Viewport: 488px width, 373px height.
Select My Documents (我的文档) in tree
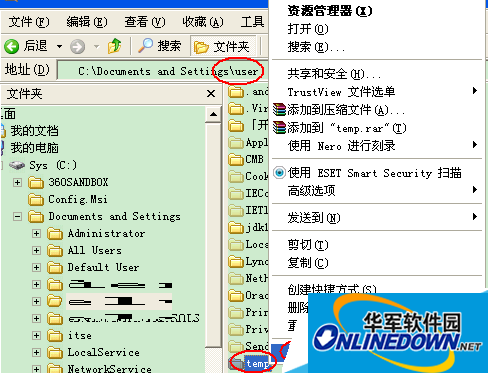pos(34,131)
